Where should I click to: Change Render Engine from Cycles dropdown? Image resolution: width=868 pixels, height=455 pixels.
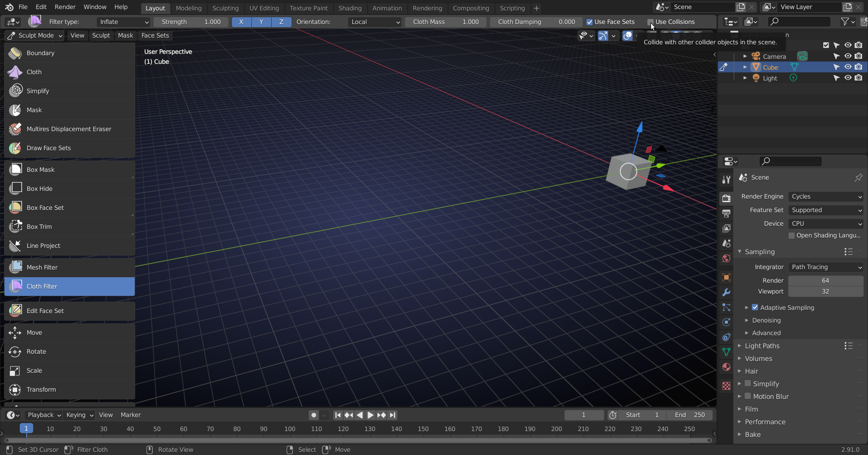(x=826, y=196)
